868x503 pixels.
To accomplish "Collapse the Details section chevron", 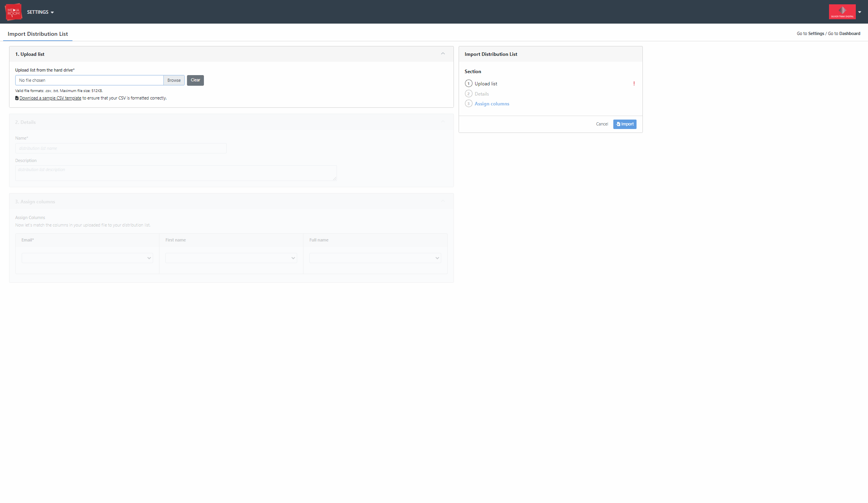I will click(443, 122).
